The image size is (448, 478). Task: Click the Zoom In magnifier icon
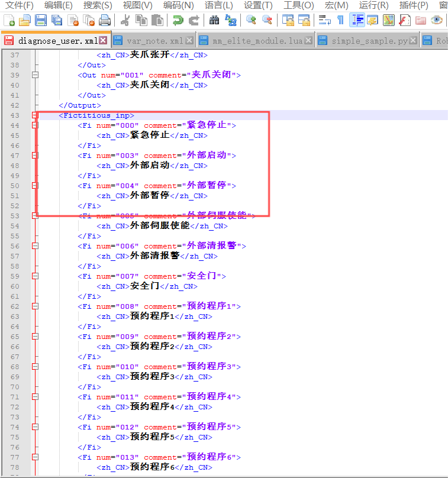pos(251,20)
